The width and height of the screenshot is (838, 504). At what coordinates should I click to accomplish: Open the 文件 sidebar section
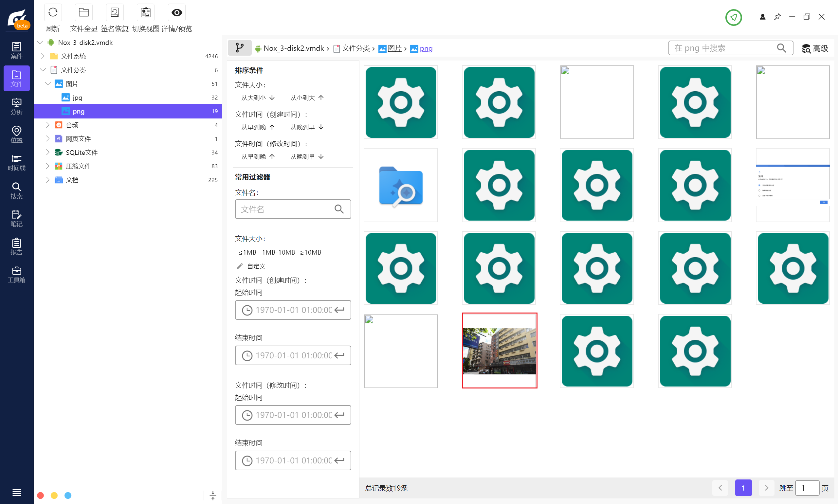[17, 79]
